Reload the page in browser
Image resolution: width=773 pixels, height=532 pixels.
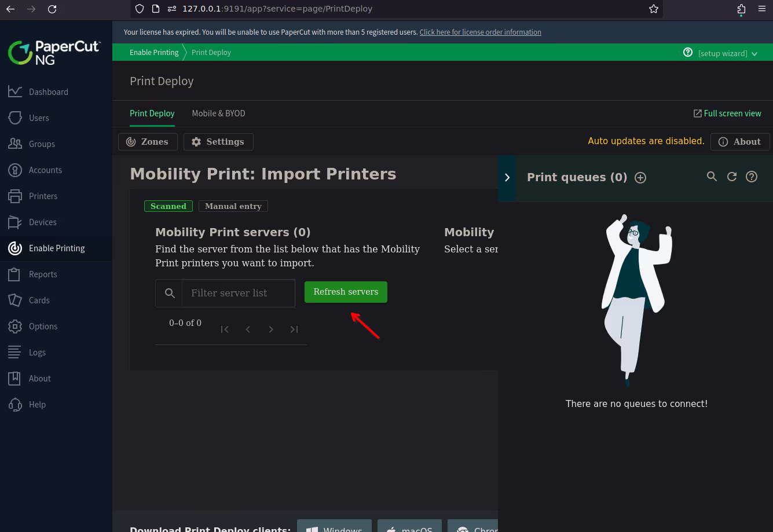pyautogui.click(x=52, y=9)
